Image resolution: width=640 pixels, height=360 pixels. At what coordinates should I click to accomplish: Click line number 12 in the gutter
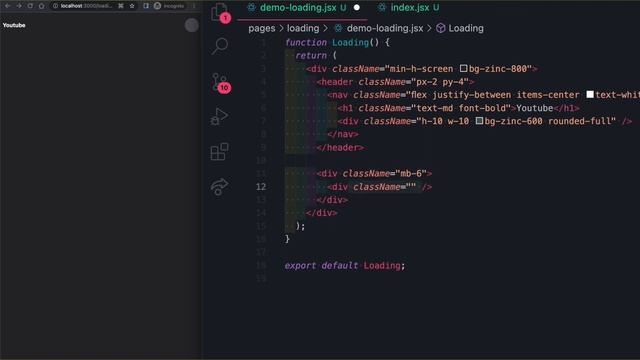[x=261, y=187]
